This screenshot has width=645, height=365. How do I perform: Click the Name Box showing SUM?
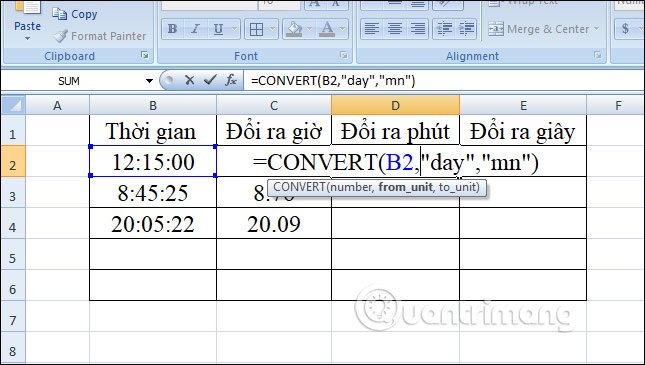pyautogui.click(x=69, y=81)
